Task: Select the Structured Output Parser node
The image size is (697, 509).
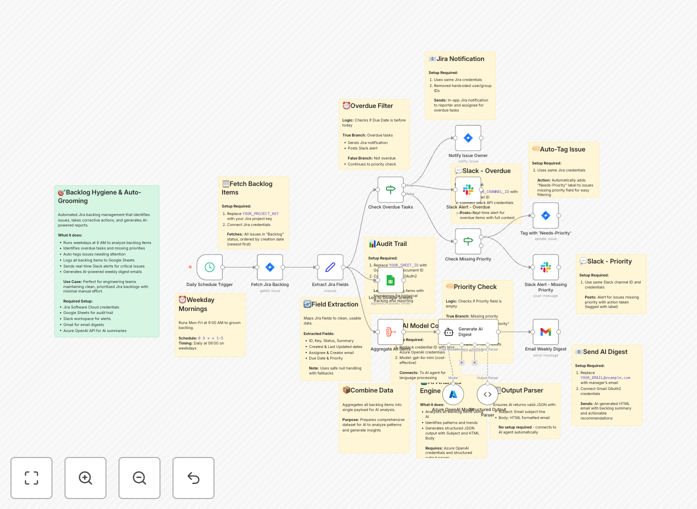Action: (x=488, y=394)
